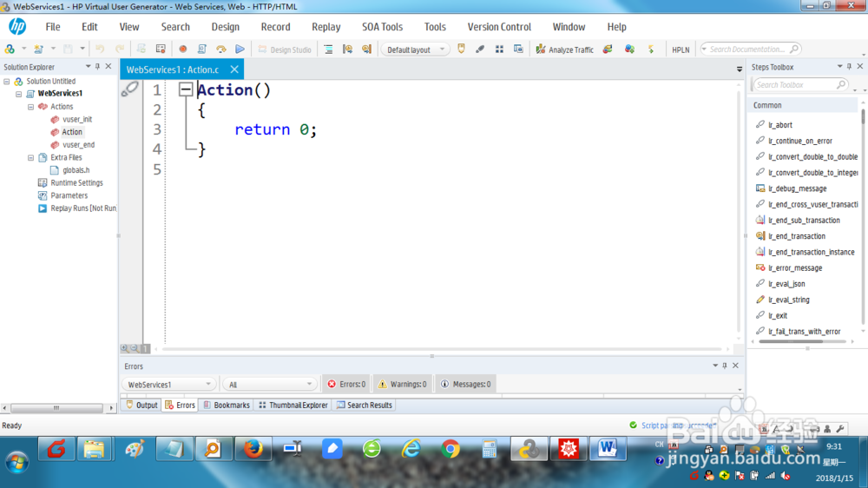Open the Default layout dropdown
The height and width of the screenshot is (488, 868).
tap(415, 49)
